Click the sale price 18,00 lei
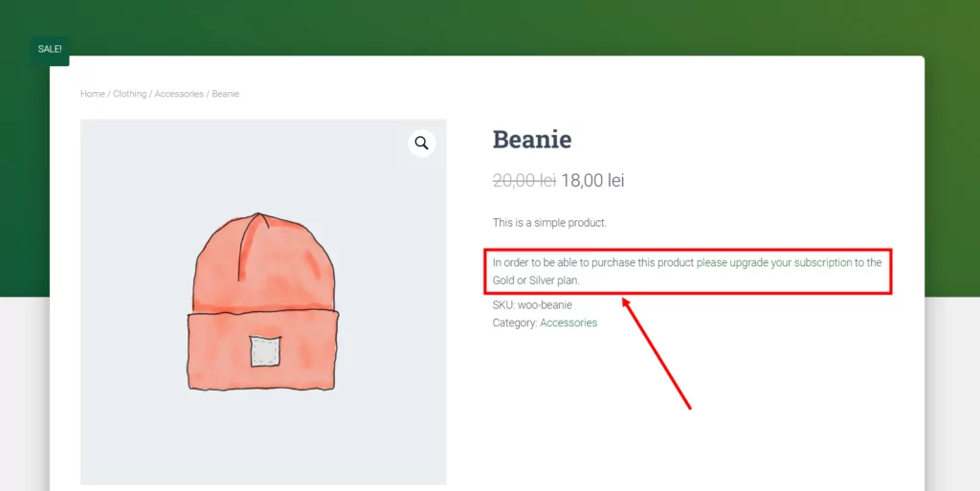Screen dimensions: 980x491 point(592,181)
